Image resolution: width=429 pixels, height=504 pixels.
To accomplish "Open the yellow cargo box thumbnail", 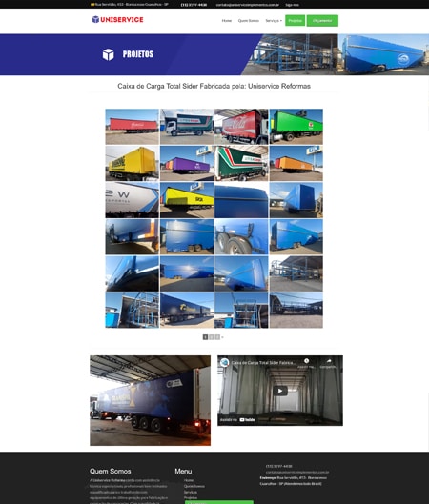I will pos(133,163).
